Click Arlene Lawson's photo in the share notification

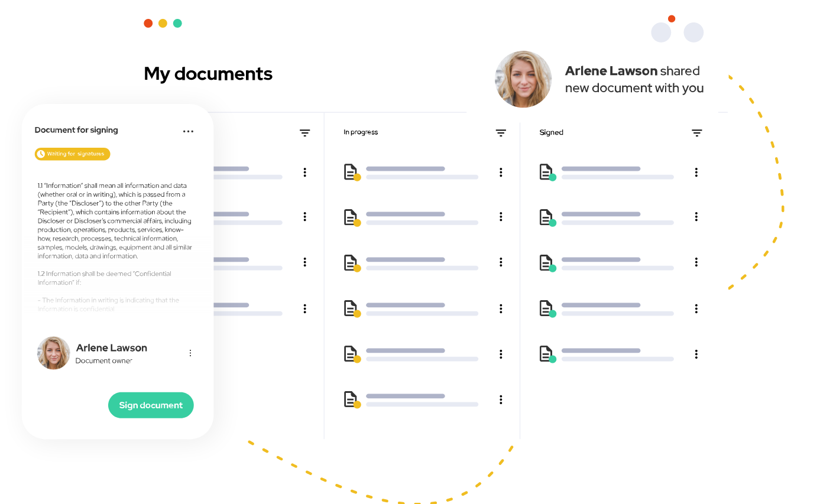coord(523,79)
